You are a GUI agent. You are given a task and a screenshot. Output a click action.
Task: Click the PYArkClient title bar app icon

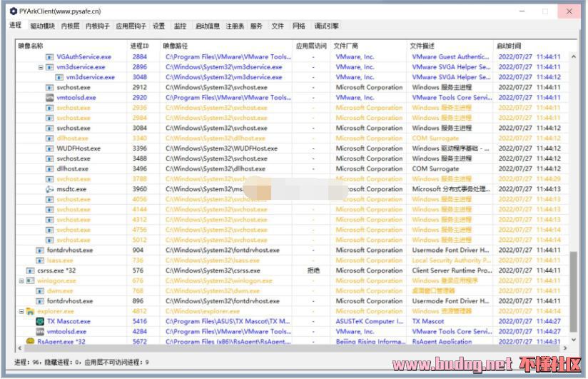[13, 11]
